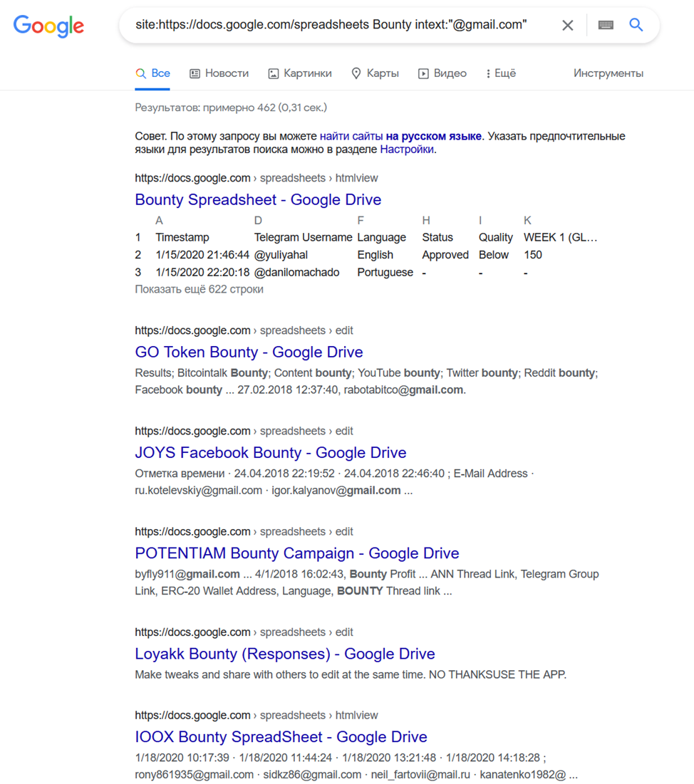The image size is (694, 784).
Task: Click the Google logo
Action: 48,26
